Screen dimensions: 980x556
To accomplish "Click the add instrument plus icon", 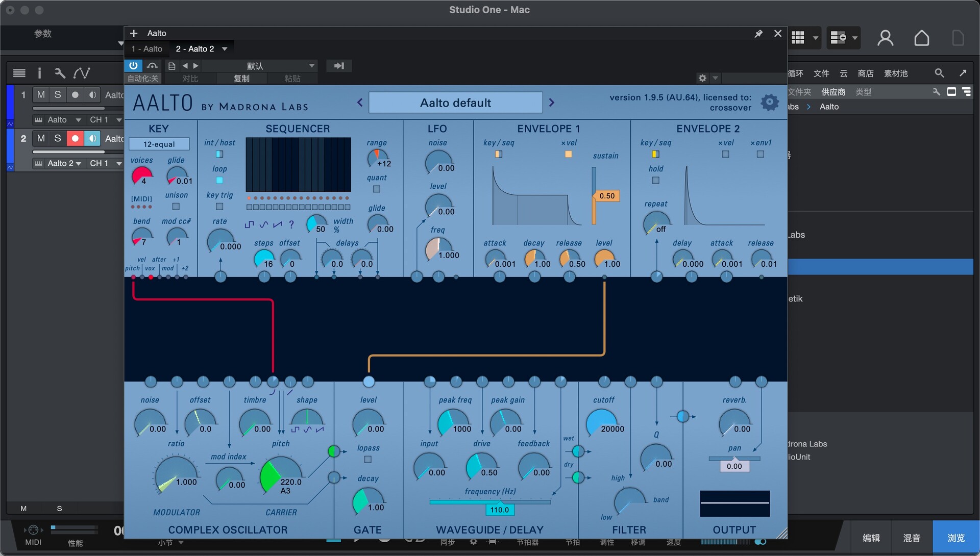I will [134, 33].
